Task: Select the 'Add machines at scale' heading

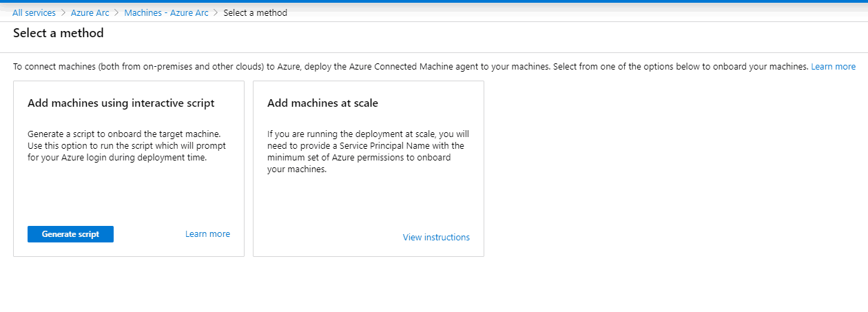Action: (x=322, y=103)
